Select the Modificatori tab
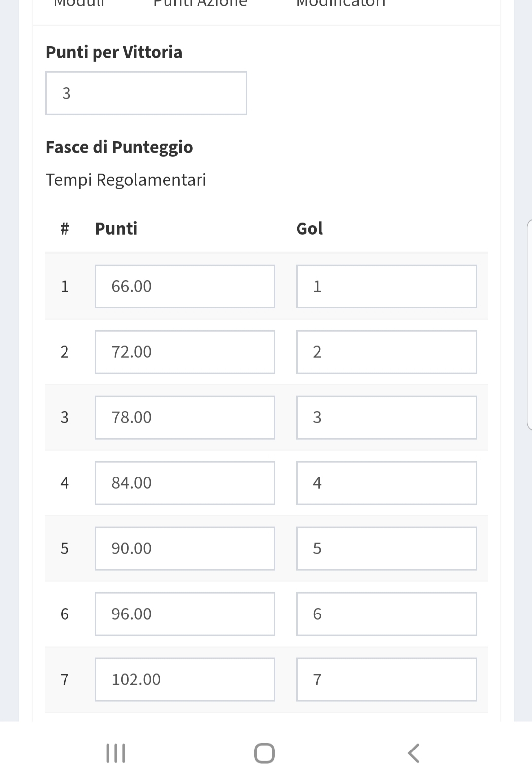The image size is (532, 784). point(340,4)
